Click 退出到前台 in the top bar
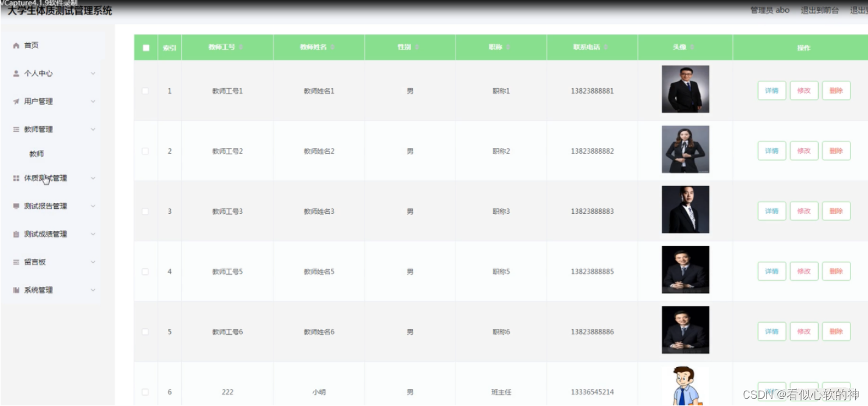The height and width of the screenshot is (406, 868). pos(820,10)
